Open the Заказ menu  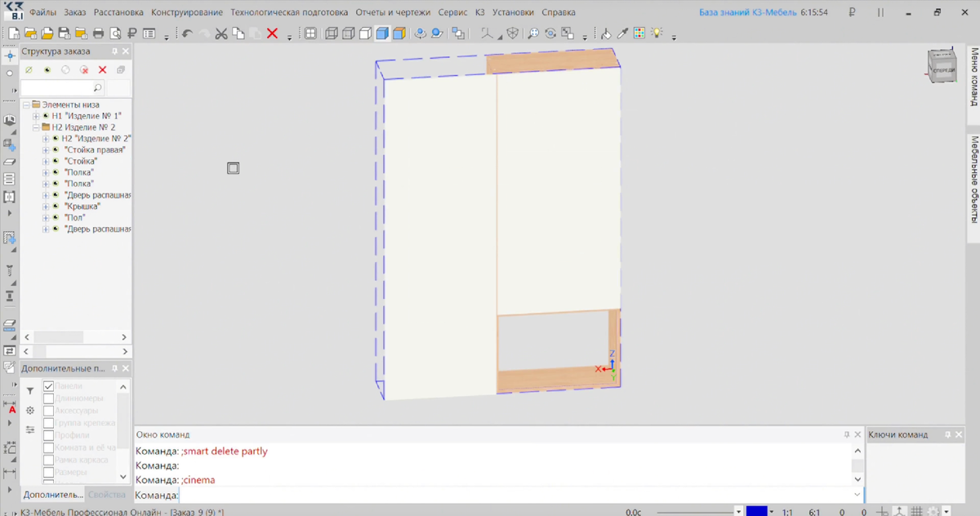coord(75,12)
